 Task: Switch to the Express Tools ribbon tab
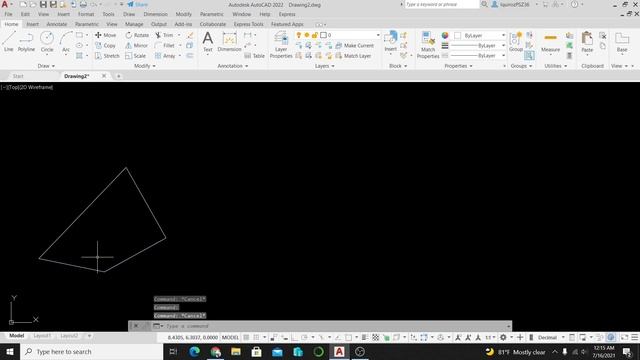click(x=248, y=24)
